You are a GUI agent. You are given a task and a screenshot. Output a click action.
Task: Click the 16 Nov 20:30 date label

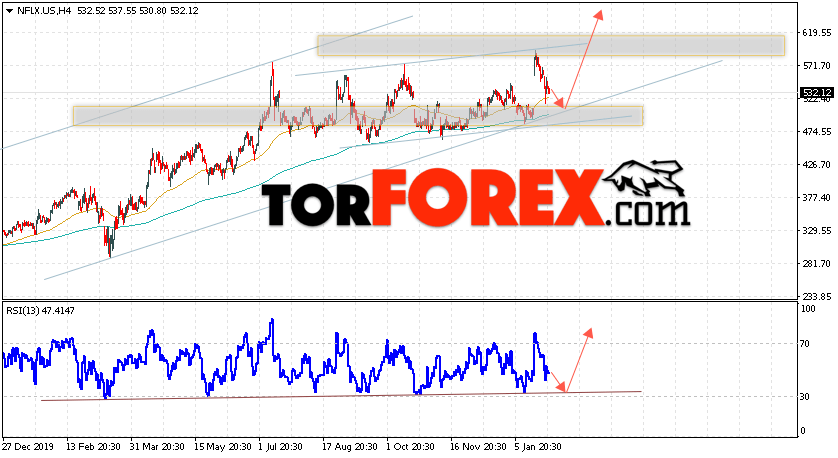pos(478,447)
